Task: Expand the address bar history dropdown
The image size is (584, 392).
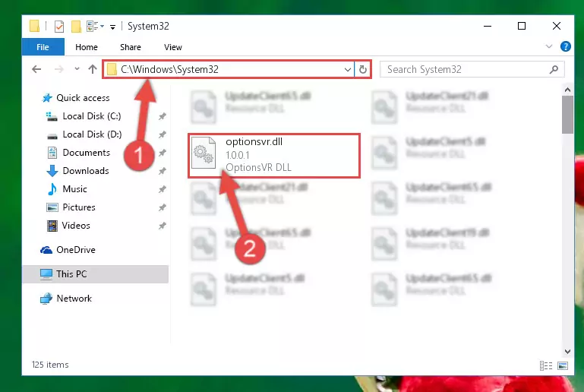Action: 348,70
